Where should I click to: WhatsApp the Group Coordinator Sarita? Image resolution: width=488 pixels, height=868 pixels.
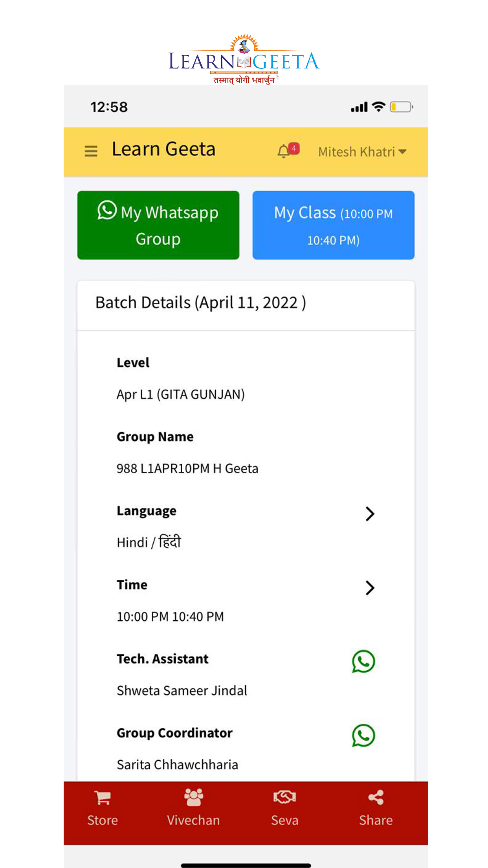(363, 735)
